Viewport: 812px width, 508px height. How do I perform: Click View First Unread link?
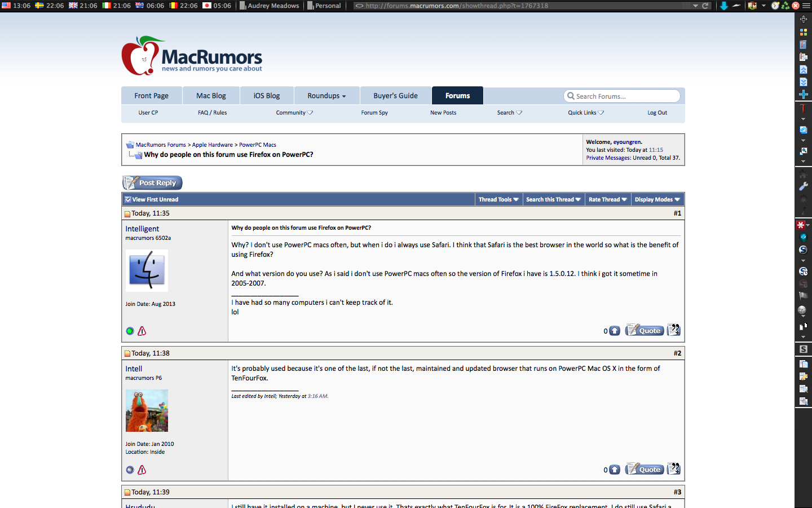[x=155, y=199]
